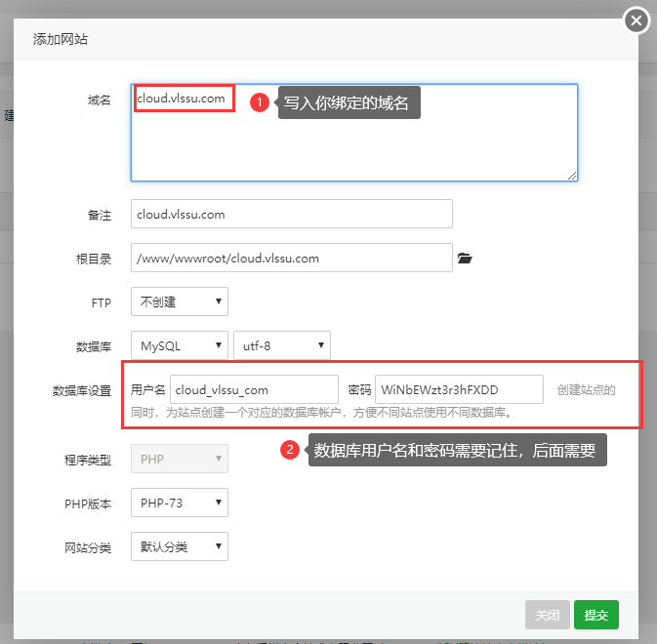Open the root directory folder browser icon
657x644 pixels.
pyautogui.click(x=465, y=258)
